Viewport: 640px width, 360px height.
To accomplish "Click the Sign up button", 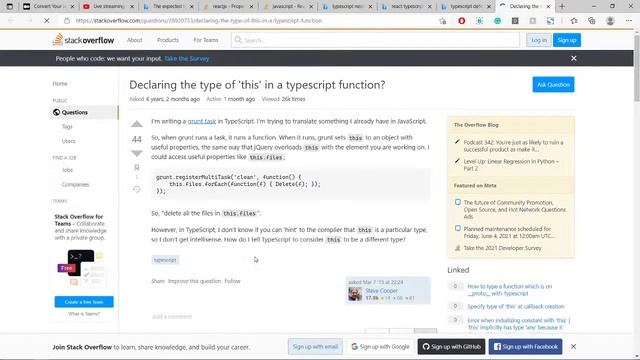I will (x=567, y=40).
